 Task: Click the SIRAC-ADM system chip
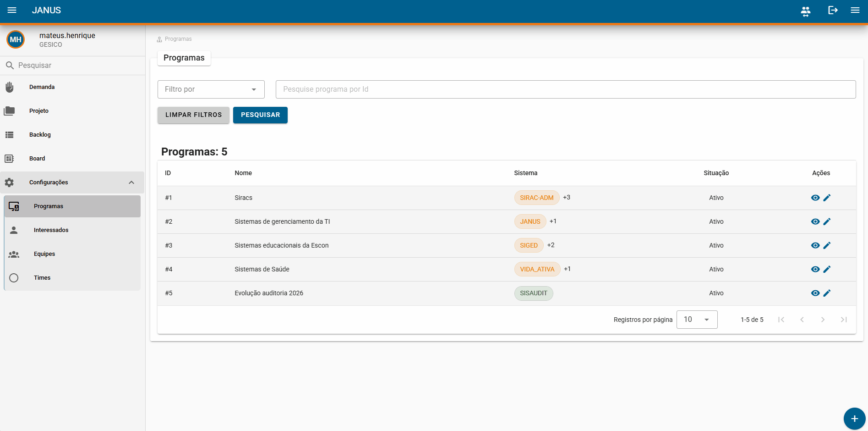click(x=536, y=198)
